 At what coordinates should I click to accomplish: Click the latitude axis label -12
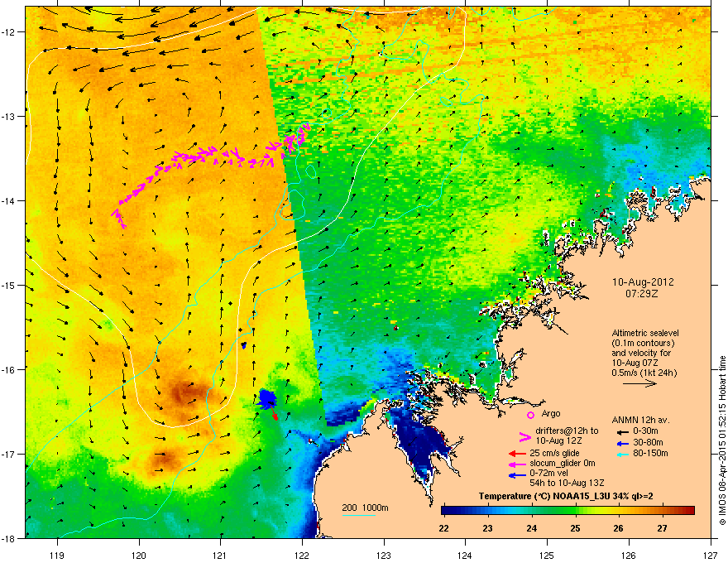(x=8, y=32)
